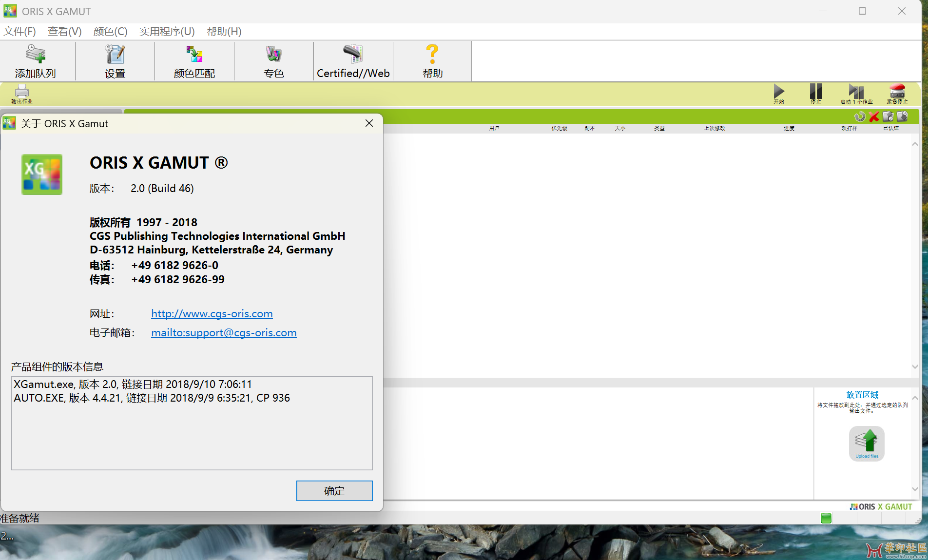Screen dimensions: 928x560
Task: Click the folder with up-arrow icon in green bar
Action: (888, 116)
